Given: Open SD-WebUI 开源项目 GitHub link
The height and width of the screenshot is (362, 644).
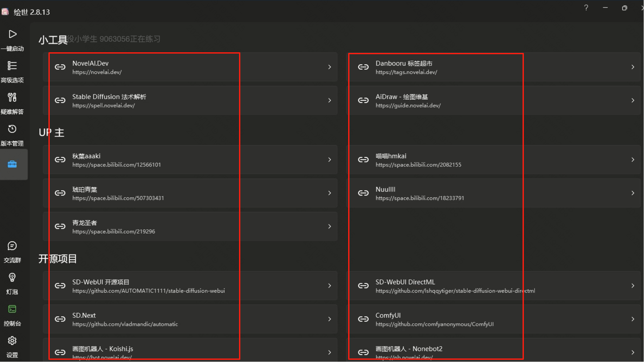Looking at the screenshot, I should point(190,286).
